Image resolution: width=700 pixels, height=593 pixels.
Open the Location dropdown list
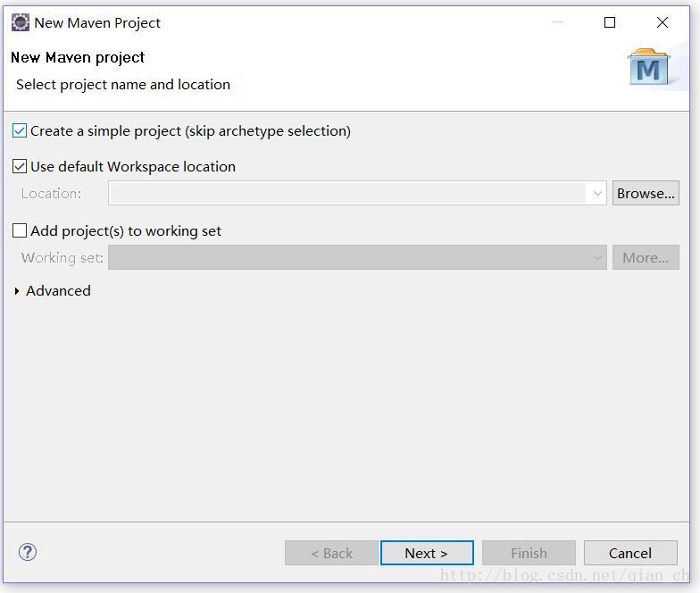[597, 193]
